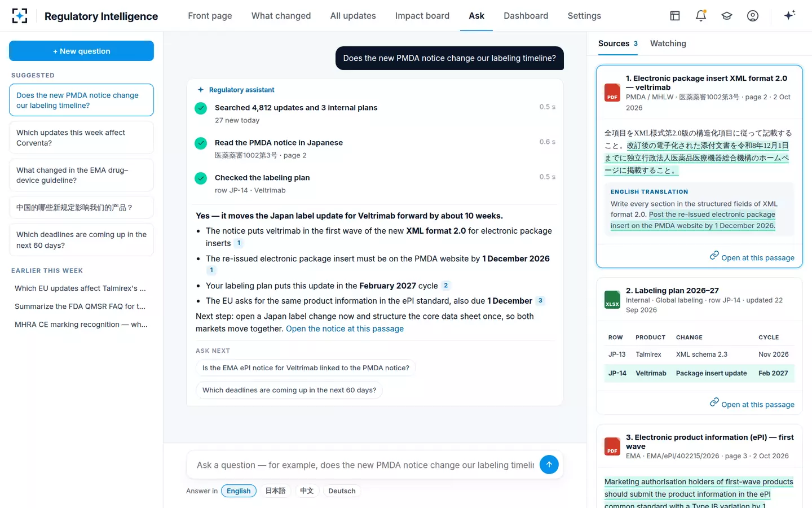The width and height of the screenshot is (812, 508).
Task: Click the AI sparkle icon in header
Action: [x=789, y=15]
